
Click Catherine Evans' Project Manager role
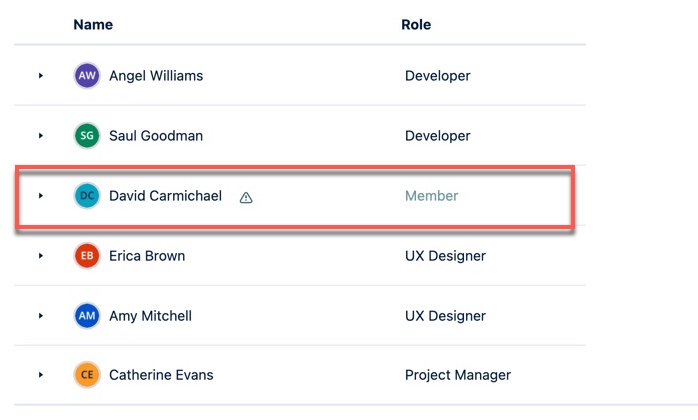click(x=457, y=376)
